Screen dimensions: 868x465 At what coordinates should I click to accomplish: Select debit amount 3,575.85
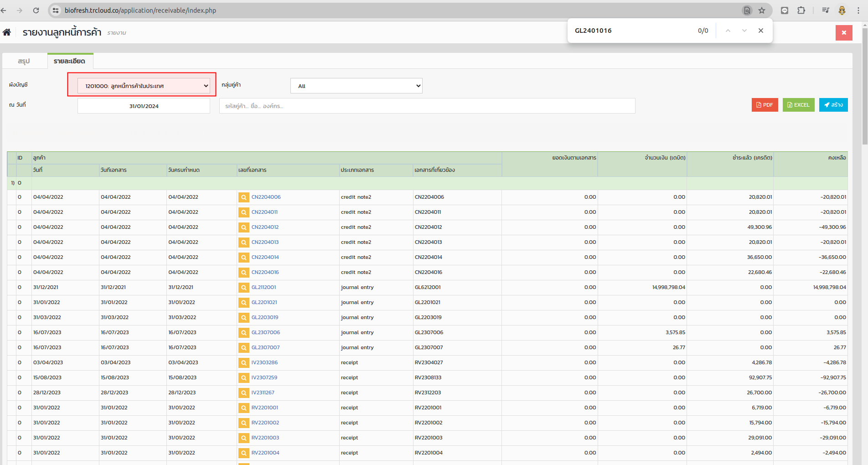pyautogui.click(x=675, y=332)
